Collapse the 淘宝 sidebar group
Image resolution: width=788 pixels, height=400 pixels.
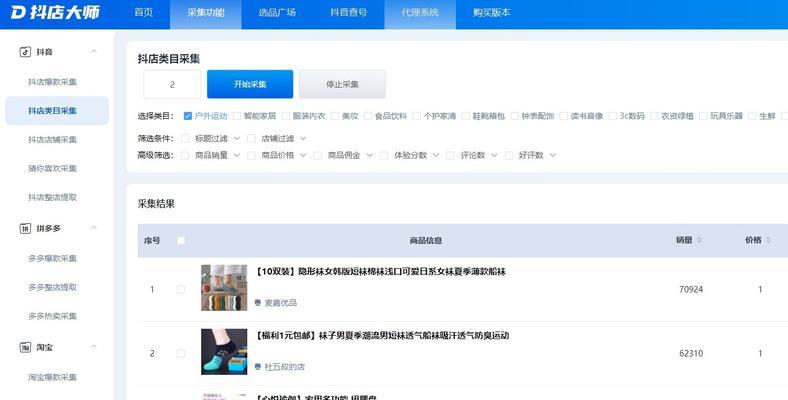pyautogui.click(x=94, y=347)
